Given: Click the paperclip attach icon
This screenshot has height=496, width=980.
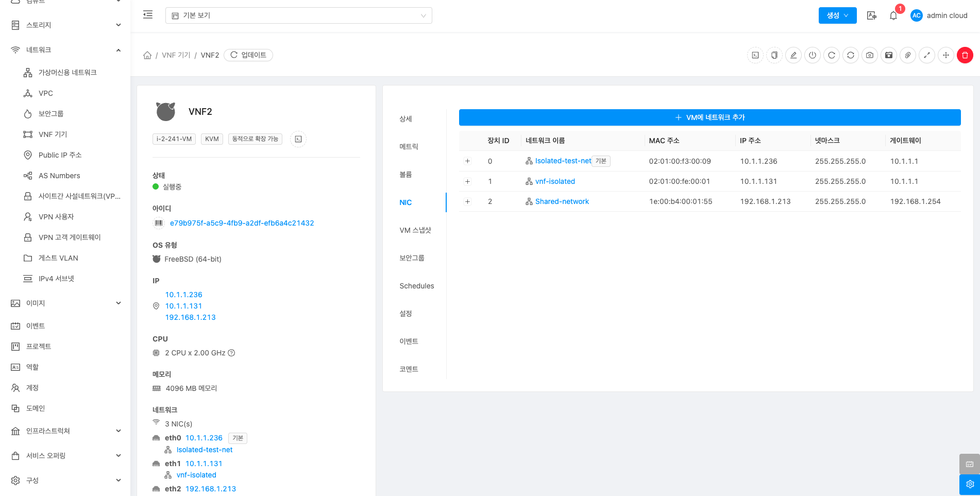Looking at the screenshot, I should (908, 55).
